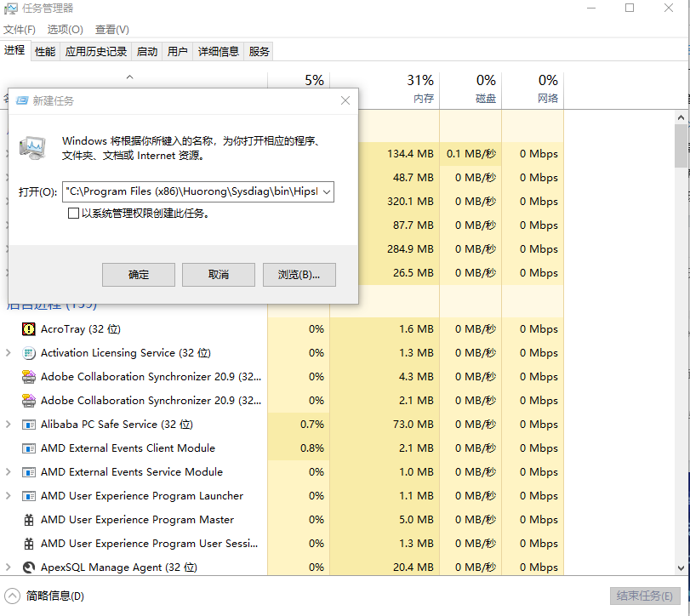Confirm with the 确定 button
The height and width of the screenshot is (616, 690).
click(x=139, y=275)
